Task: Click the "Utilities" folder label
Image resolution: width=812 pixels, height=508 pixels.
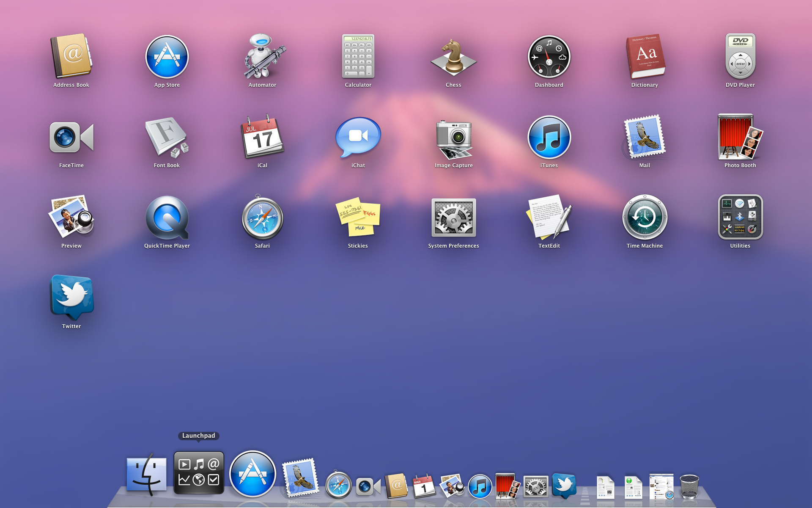Action: tap(740, 246)
